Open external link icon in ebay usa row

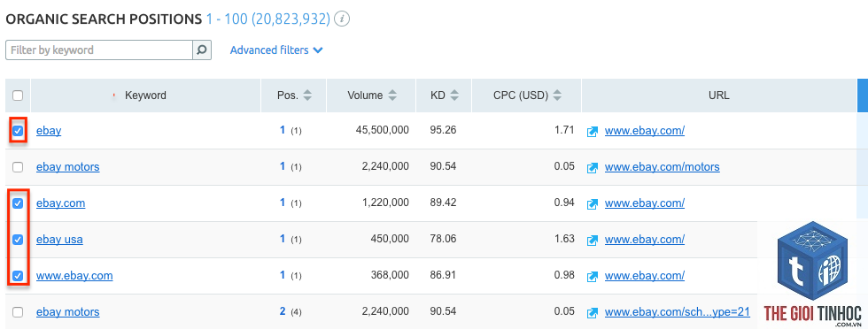pos(593,240)
